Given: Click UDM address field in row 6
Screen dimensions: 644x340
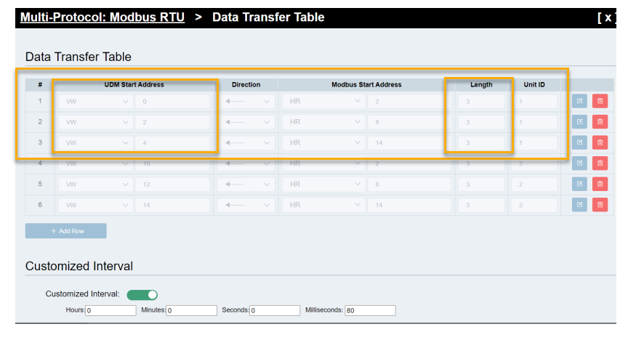Looking at the screenshot, I should 172,205.
